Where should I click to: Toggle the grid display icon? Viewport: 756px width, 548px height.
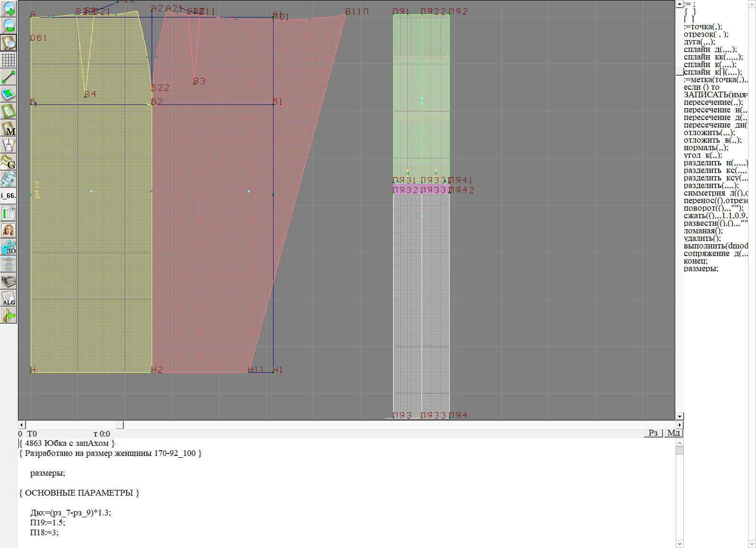(x=9, y=60)
